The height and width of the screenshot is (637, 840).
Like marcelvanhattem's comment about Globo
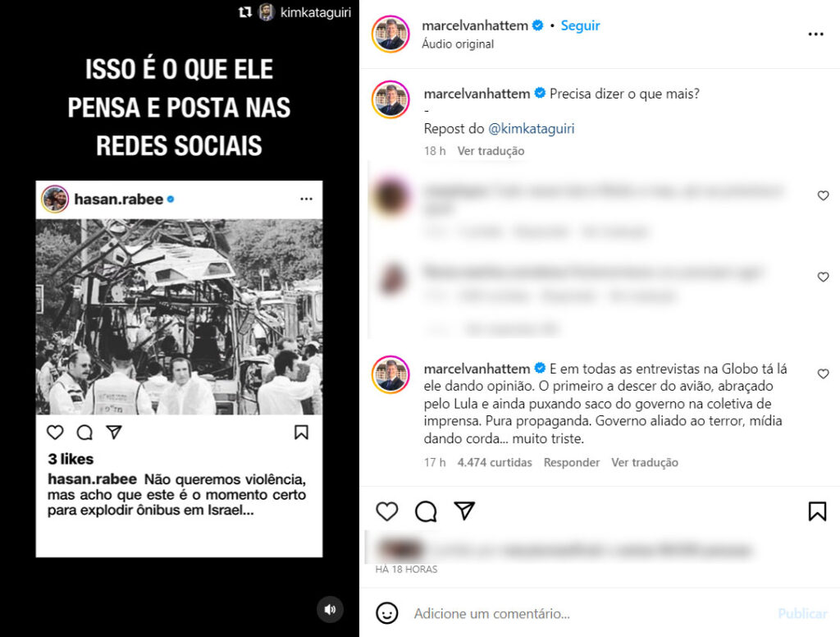824,373
